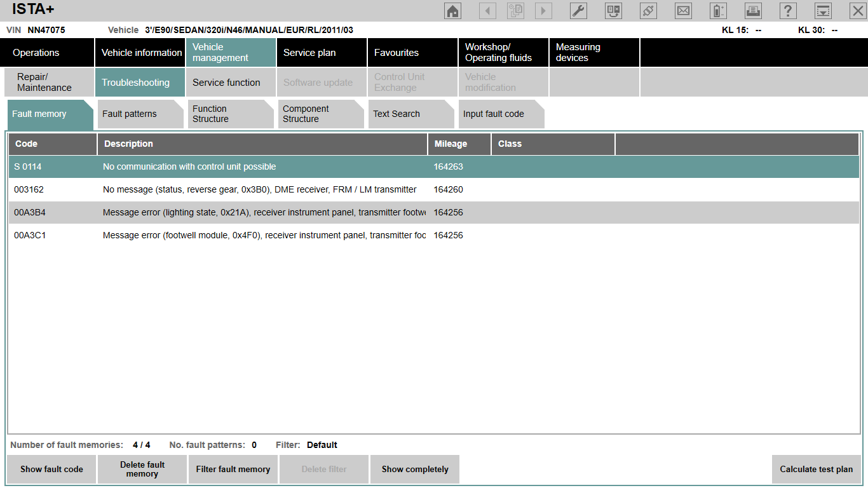Switch to the Fault memory tab
Image resolution: width=868 pixels, height=488 pixels.
(x=50, y=114)
